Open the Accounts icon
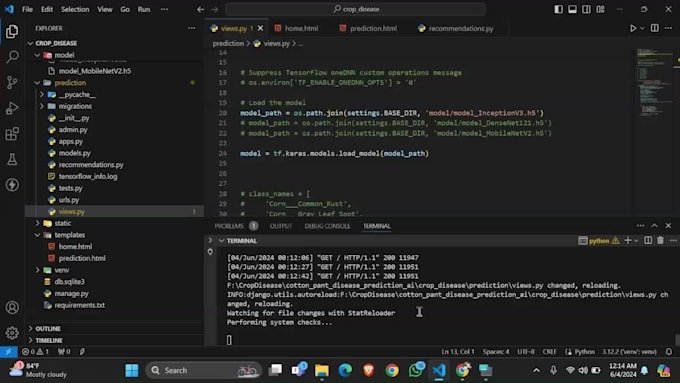680x383 pixels. click(x=12, y=308)
